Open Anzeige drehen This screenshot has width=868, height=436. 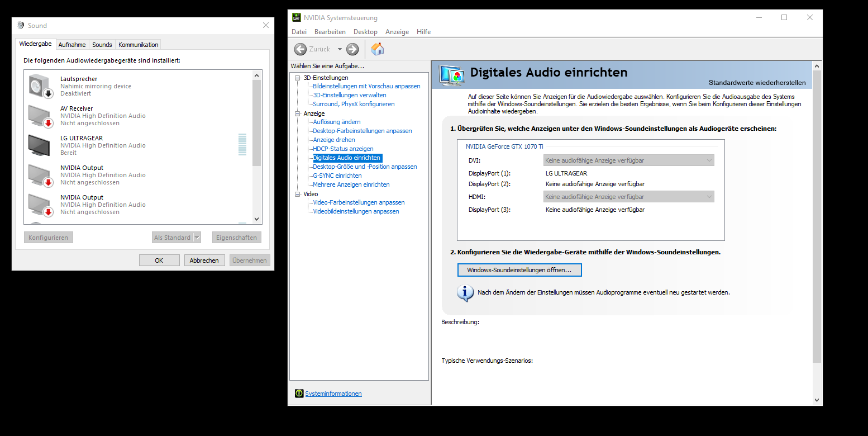click(x=334, y=140)
